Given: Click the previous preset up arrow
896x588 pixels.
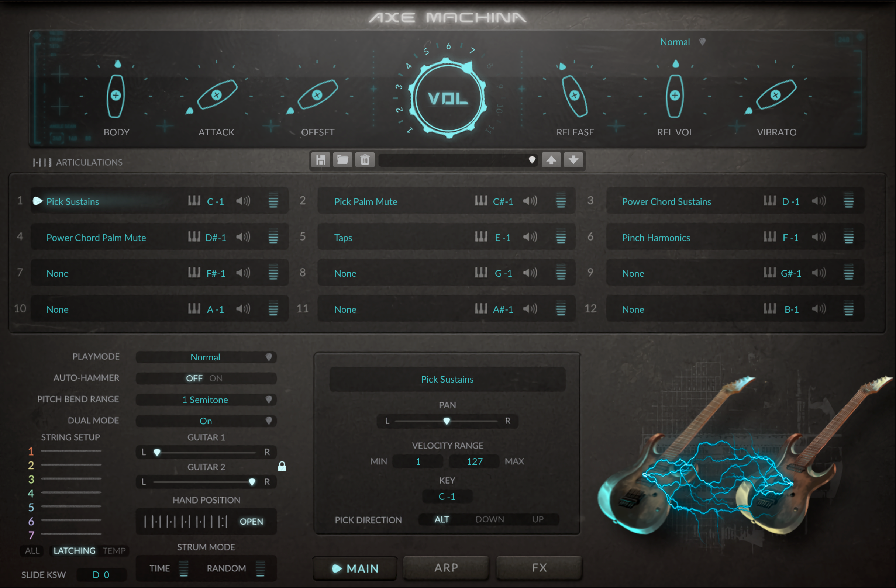Looking at the screenshot, I should coord(551,160).
